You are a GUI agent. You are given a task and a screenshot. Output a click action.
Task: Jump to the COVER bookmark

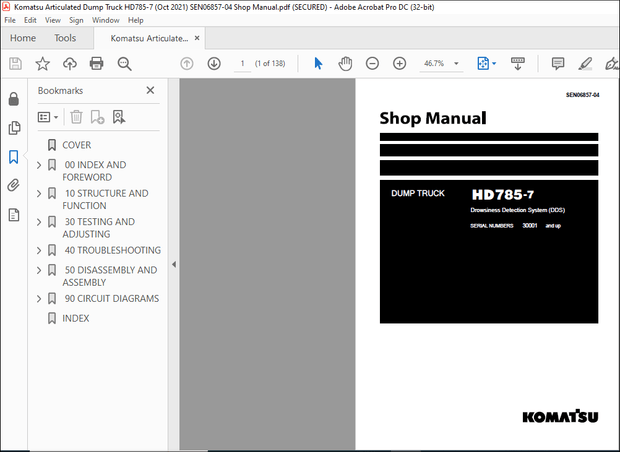[77, 145]
